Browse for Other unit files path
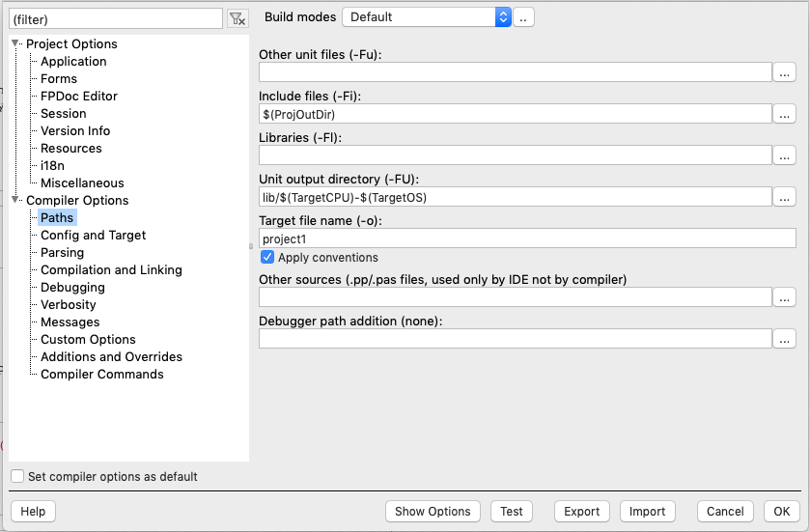This screenshot has height=532, width=810. click(x=784, y=72)
